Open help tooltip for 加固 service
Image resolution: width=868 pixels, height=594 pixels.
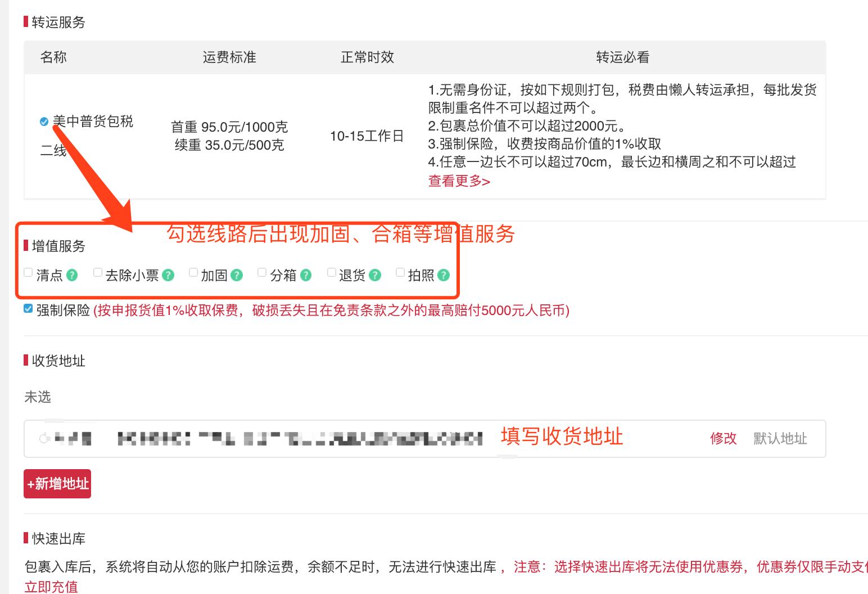pos(237,274)
